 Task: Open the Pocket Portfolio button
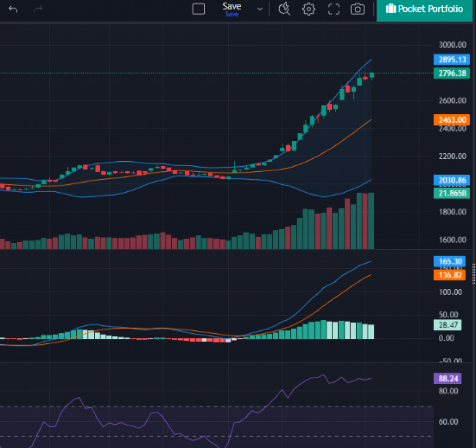point(424,10)
